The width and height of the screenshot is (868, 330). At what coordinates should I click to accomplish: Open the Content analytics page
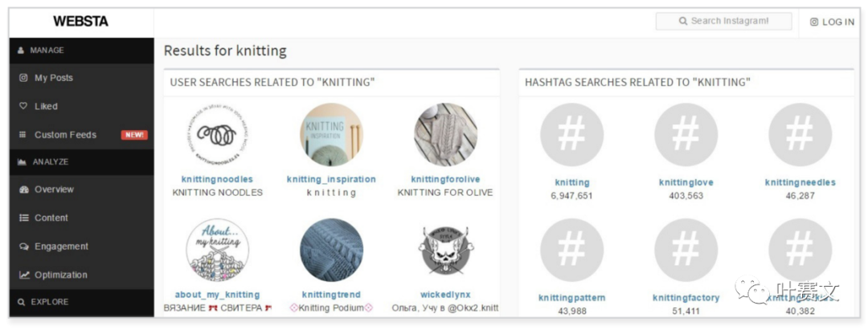(51, 218)
